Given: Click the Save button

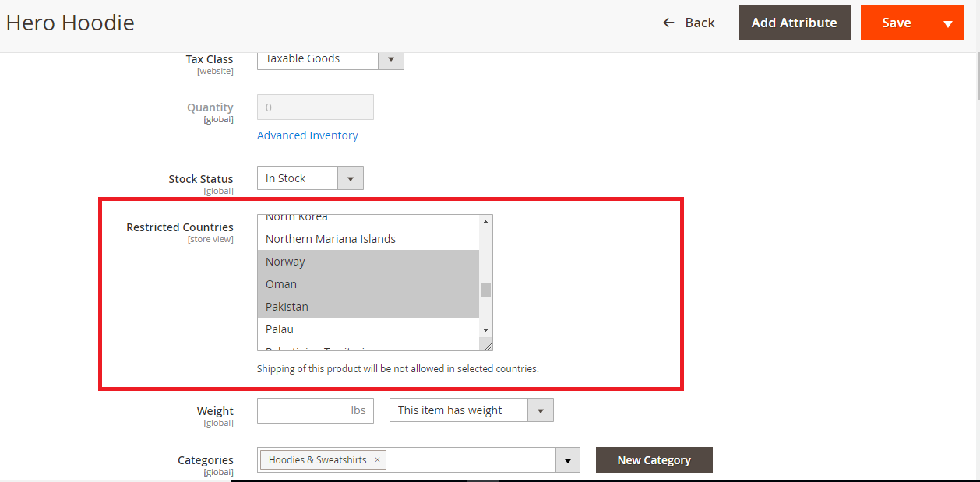Looking at the screenshot, I should [896, 23].
